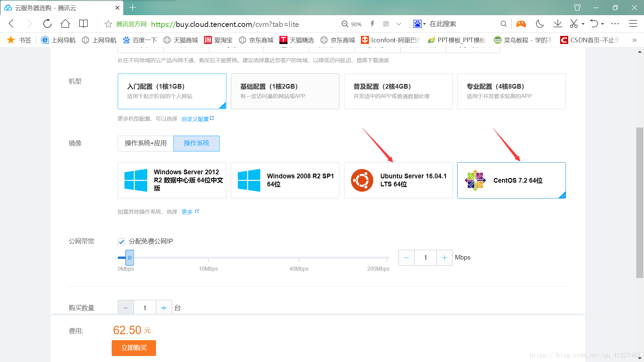Expand the bookmarks bar overflow chevron
This screenshot has height=362, width=644.
(634, 40)
